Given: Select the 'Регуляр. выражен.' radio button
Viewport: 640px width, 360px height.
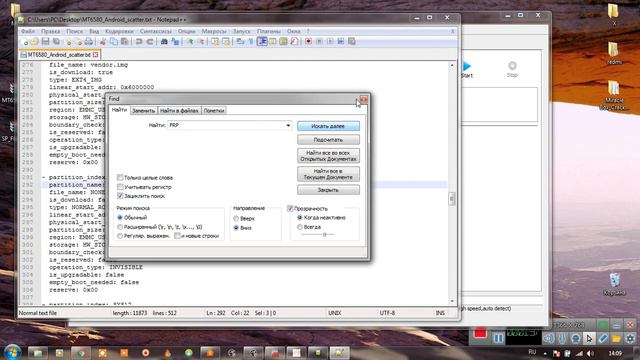Looking at the screenshot, I should coord(120,236).
